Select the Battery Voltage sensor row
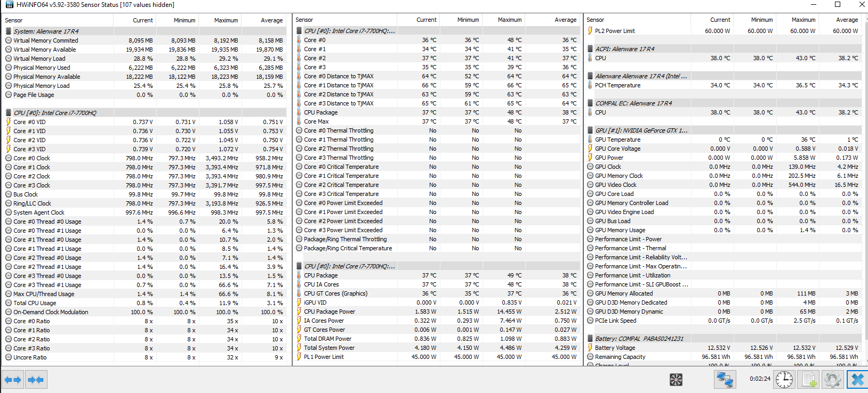868x393 pixels. click(615, 348)
